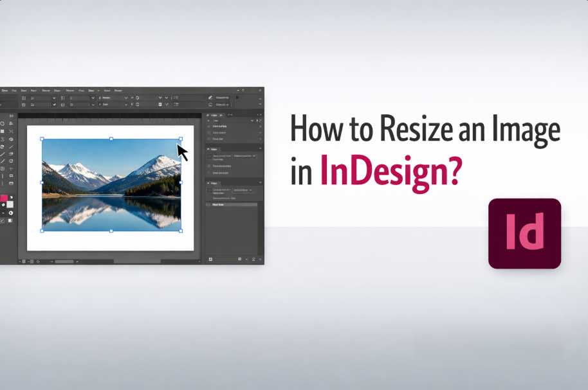Click the pink fill color swatch
This screenshot has height=390, width=588.
(5, 198)
